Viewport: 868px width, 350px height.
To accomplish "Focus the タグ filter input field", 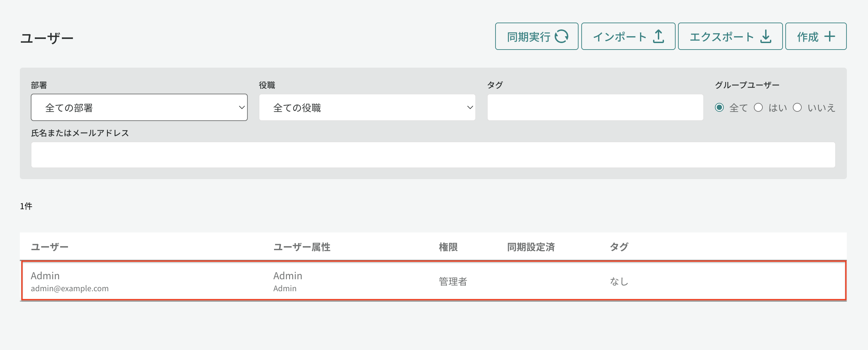I will click(595, 107).
